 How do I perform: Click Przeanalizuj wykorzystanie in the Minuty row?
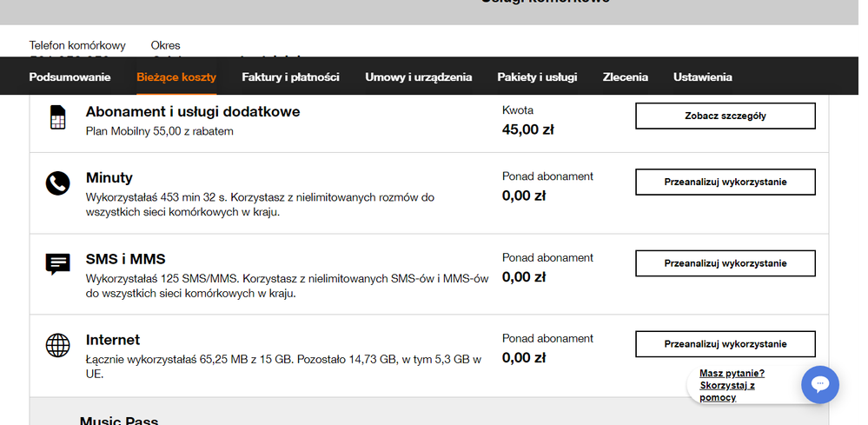725,182
